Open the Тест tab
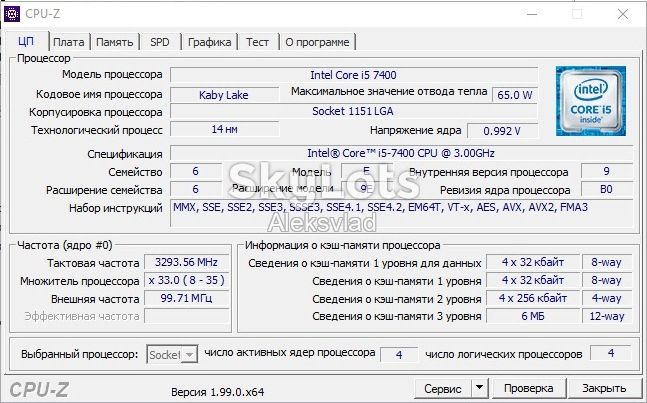The width and height of the screenshot is (647, 403). pyautogui.click(x=257, y=42)
